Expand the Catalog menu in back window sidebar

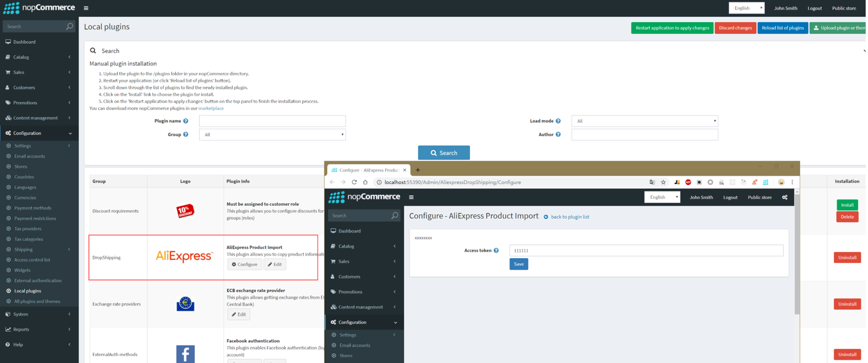(x=39, y=57)
